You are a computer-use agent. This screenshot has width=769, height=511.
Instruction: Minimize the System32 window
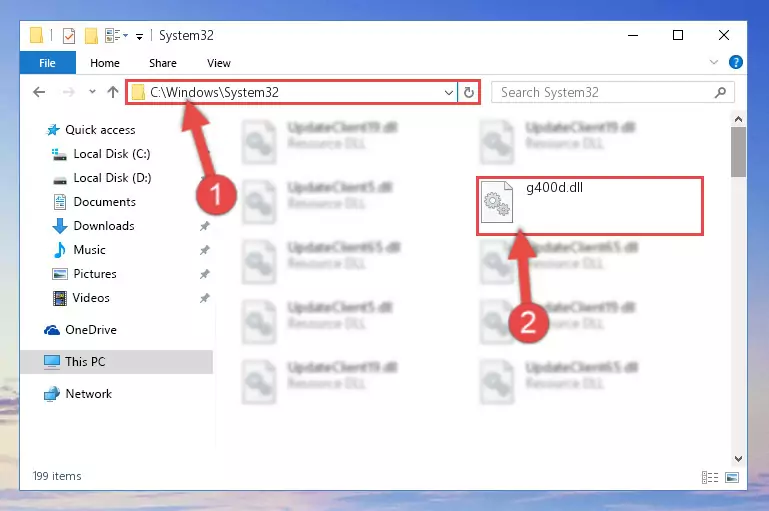[x=633, y=35]
